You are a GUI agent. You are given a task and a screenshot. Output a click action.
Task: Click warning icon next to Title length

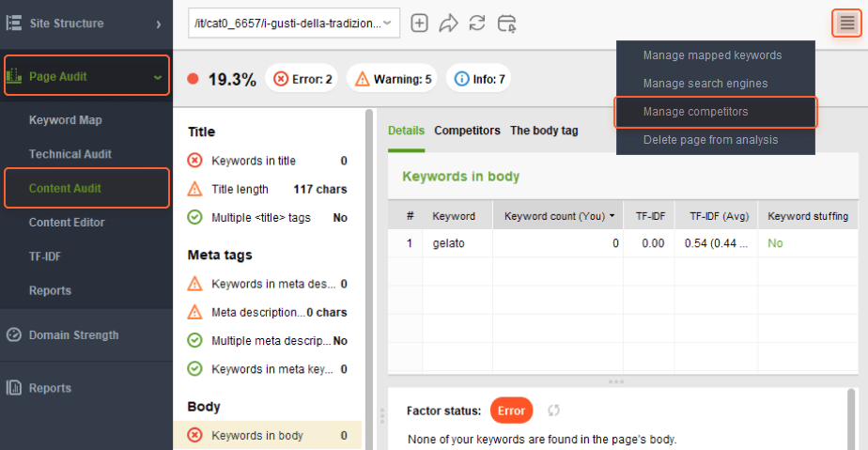coord(194,189)
